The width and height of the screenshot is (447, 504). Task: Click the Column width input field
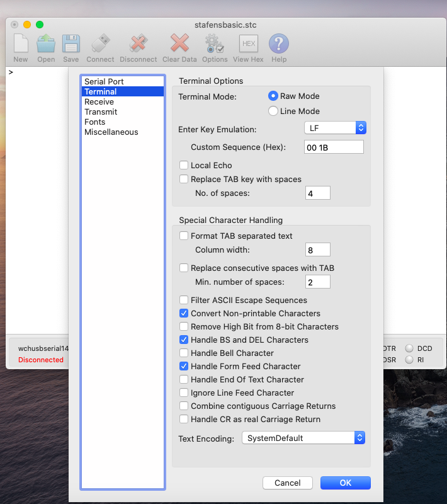(317, 250)
